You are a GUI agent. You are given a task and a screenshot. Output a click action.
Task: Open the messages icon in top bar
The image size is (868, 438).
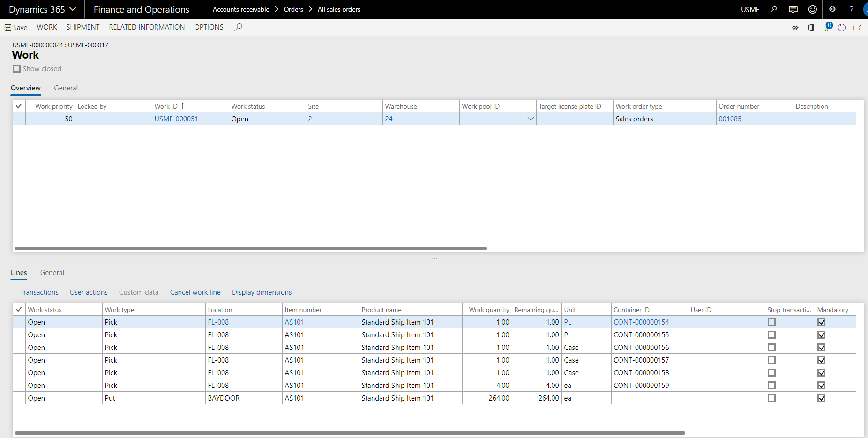pyautogui.click(x=793, y=9)
